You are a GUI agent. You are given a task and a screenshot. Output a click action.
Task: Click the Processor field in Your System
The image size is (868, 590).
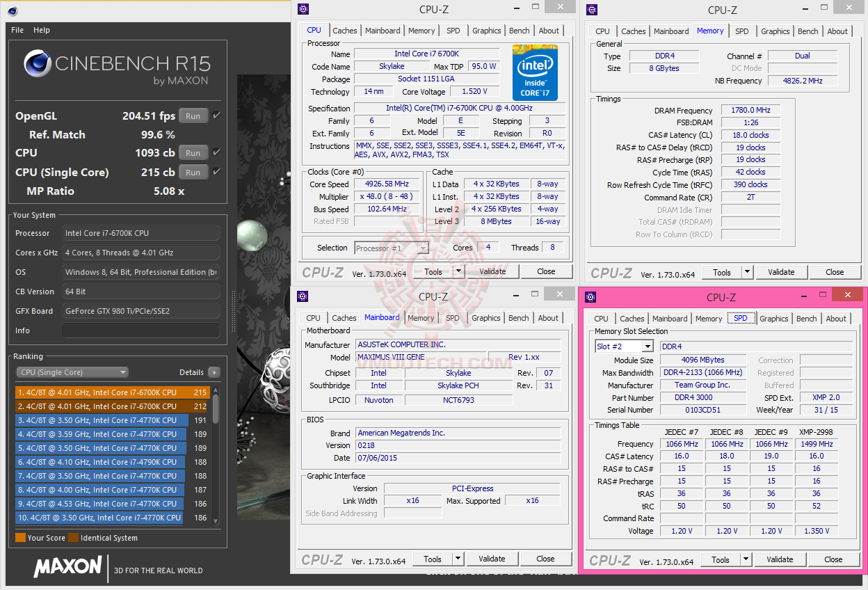140,233
